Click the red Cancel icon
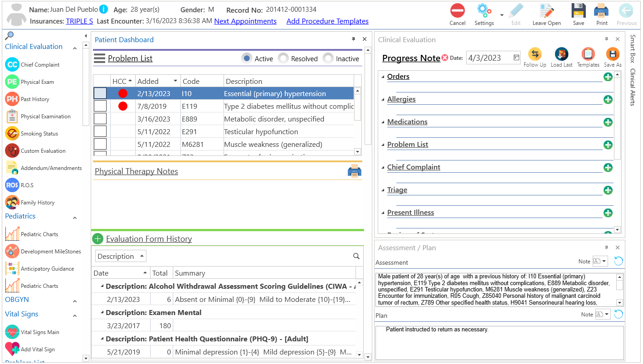Viewport: 643px width, 364px height. [x=458, y=10]
